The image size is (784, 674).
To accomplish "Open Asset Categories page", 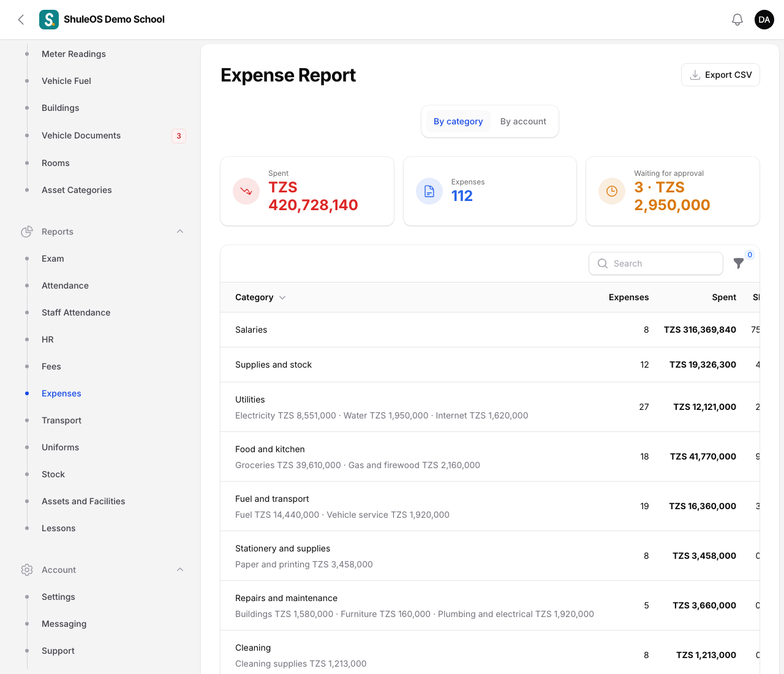I will [77, 190].
